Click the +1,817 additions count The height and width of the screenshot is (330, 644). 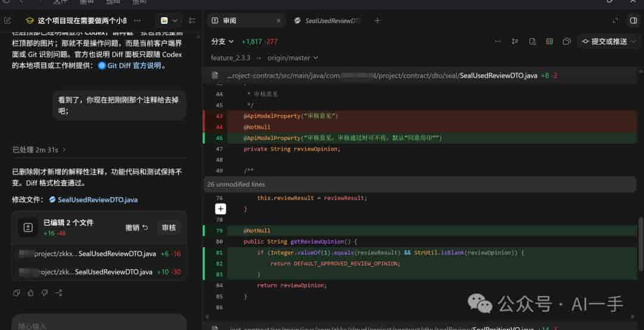point(252,42)
